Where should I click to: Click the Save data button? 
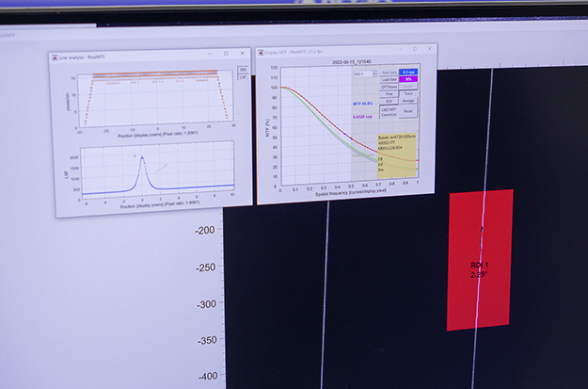click(388, 72)
